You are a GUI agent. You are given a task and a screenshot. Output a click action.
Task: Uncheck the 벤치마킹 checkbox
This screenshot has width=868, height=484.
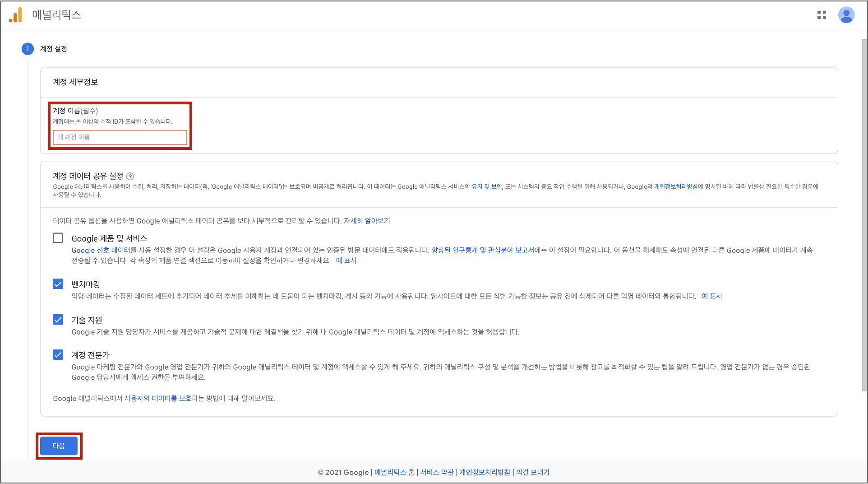click(58, 284)
